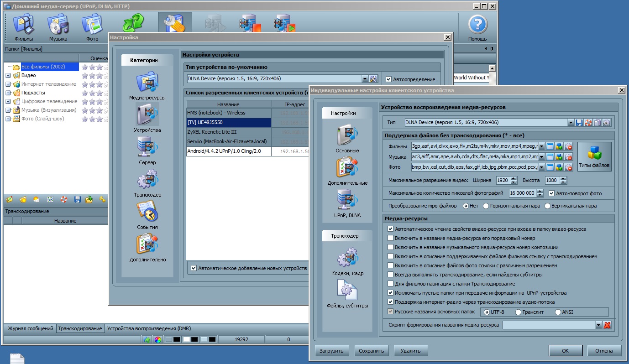Screen dimensions: 629x364
Task: Open the media-resource name script dropdown
Action: click(x=599, y=325)
